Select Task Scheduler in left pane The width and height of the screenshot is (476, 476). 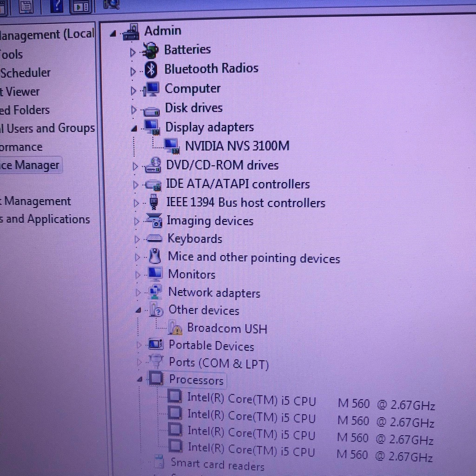coord(25,73)
